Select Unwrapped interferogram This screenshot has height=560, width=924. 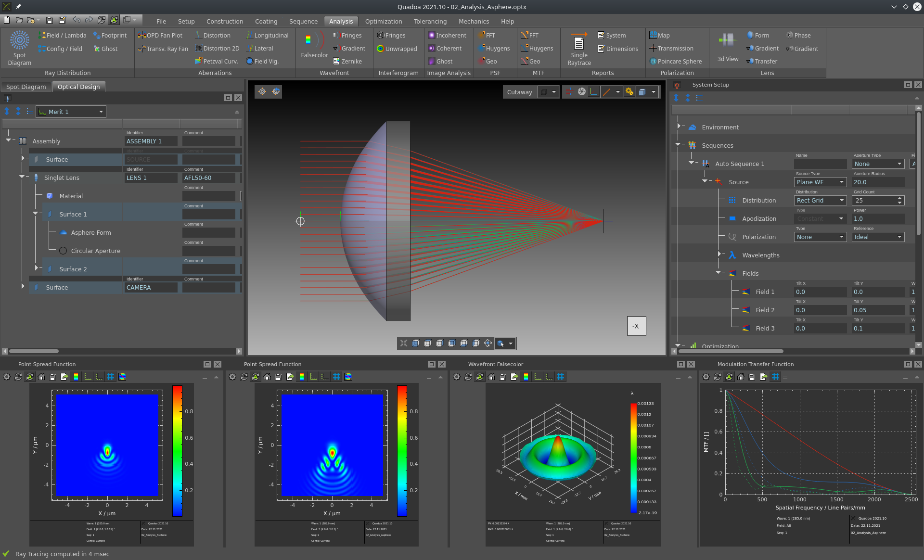pyautogui.click(x=397, y=49)
